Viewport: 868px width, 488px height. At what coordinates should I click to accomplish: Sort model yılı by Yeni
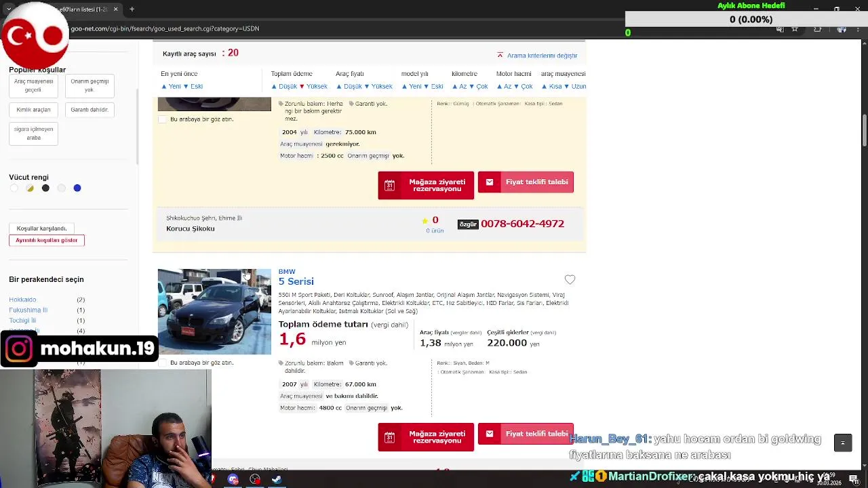click(412, 87)
